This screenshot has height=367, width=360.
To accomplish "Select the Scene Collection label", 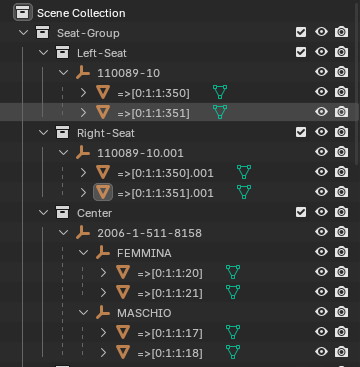I will point(81,13).
